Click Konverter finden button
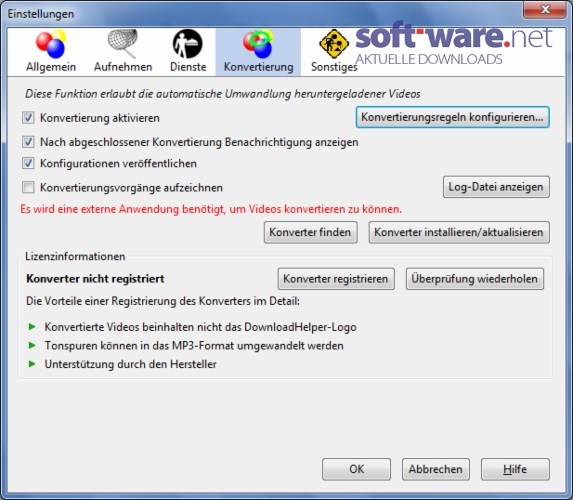This screenshot has height=500, width=573. pos(310,232)
